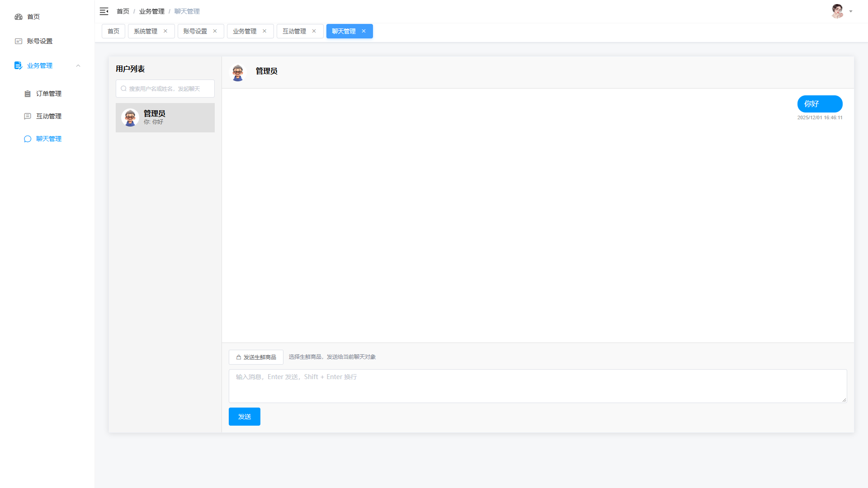This screenshot has height=488, width=868.
Task: Focus the user search input field
Action: coord(165,89)
